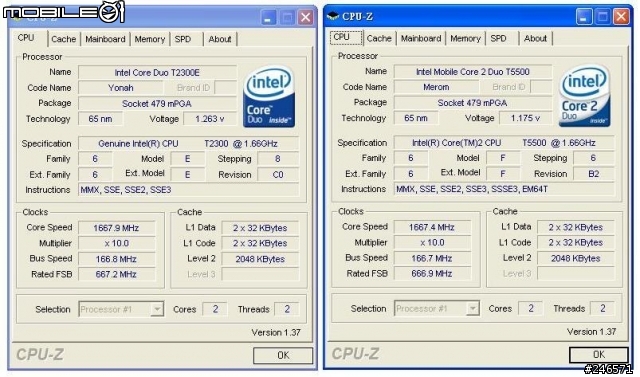
Task: Switch to Mainboard tab in right window
Action: pyautogui.click(x=421, y=38)
